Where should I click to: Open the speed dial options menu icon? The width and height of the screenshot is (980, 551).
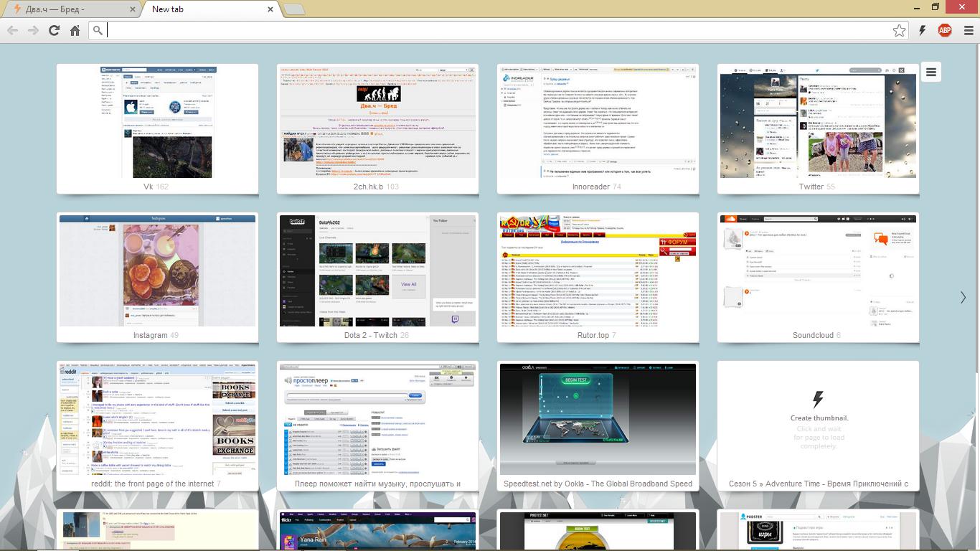pos(930,72)
